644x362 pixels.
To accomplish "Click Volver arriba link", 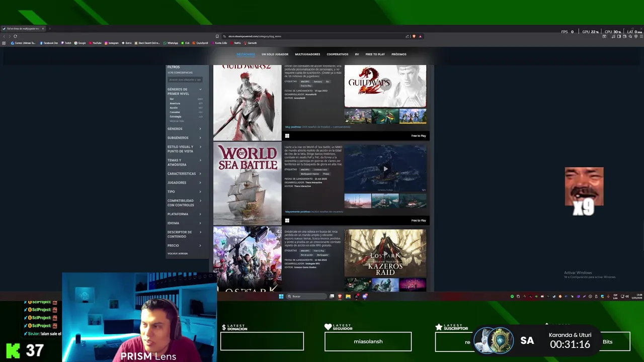I will point(178,253).
